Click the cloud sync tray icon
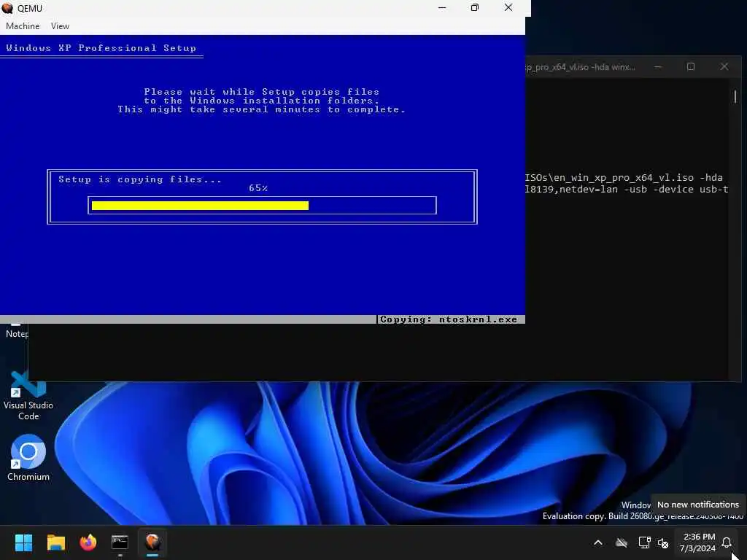This screenshot has width=747, height=560. [x=622, y=542]
